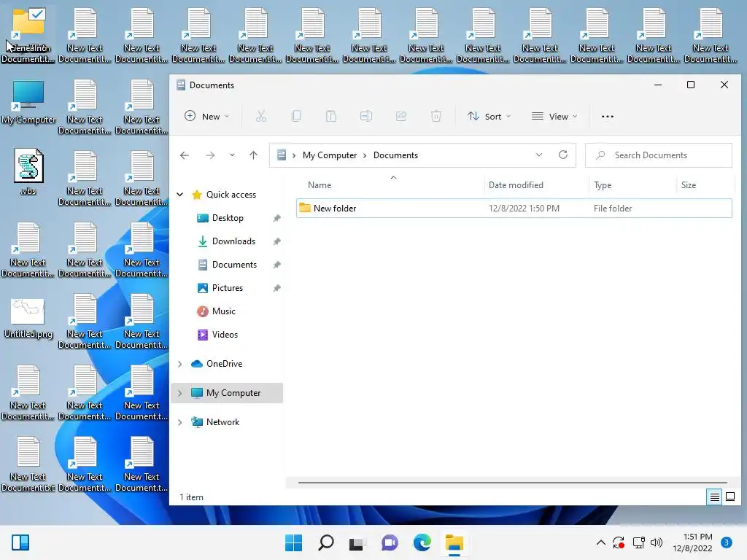The image size is (747, 560).
Task: Open taskbar Search magnifier
Action: 326,542
